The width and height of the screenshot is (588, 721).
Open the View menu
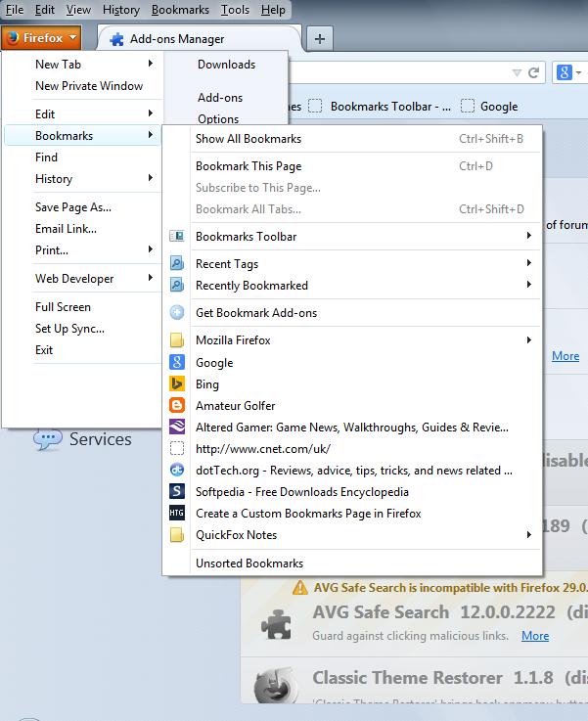(x=78, y=10)
